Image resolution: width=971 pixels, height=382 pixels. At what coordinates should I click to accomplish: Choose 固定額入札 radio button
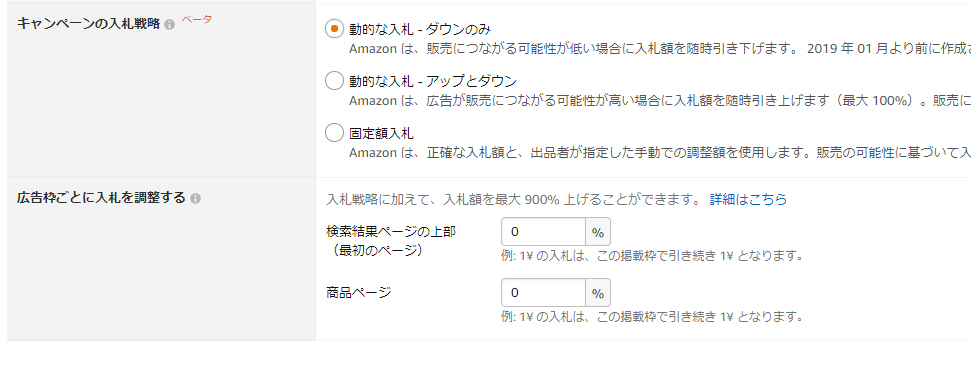point(334,132)
